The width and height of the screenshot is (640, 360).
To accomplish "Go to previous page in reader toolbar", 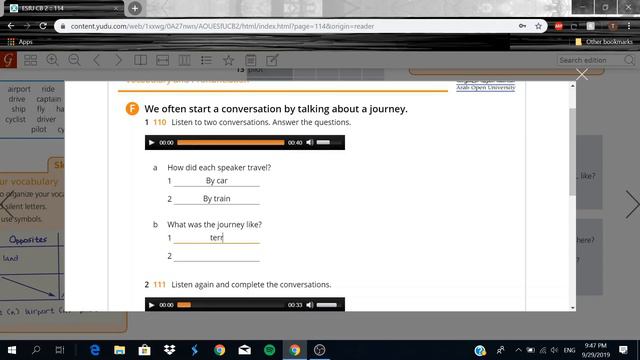I will pos(96,60).
